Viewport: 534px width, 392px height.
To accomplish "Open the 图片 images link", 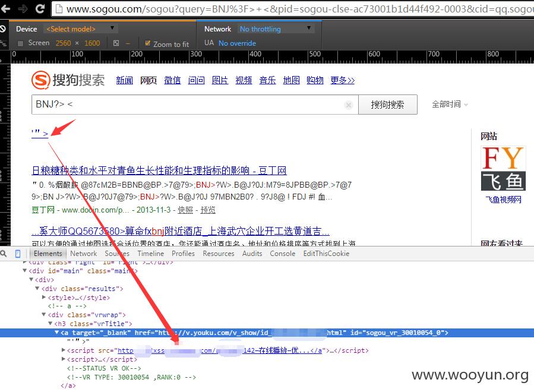I will (x=220, y=80).
